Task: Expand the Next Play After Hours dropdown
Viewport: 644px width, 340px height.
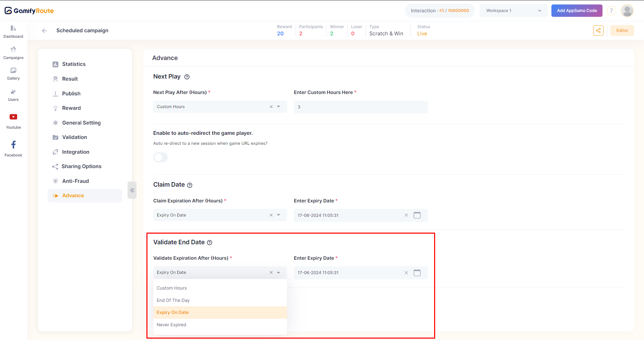Action: pyautogui.click(x=278, y=107)
